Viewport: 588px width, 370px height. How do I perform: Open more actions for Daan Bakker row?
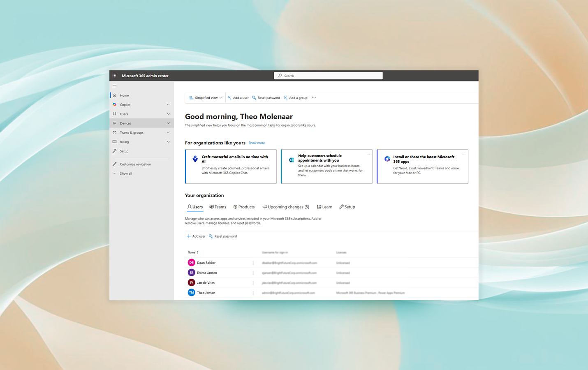pos(253,263)
